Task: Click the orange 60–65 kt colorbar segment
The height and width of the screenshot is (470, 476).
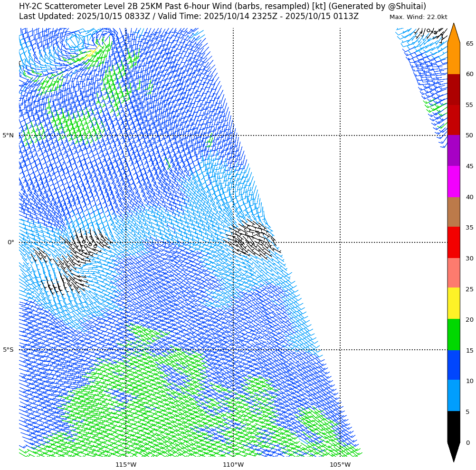Action: [454, 58]
